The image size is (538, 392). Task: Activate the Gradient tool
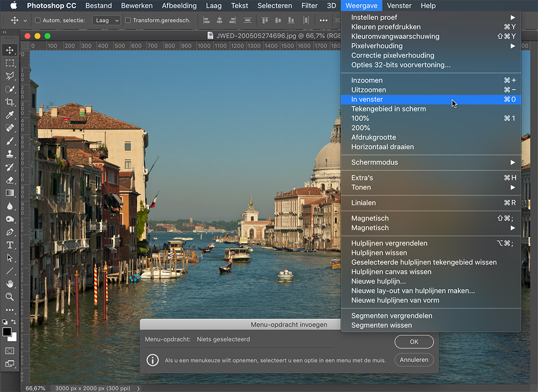point(9,193)
